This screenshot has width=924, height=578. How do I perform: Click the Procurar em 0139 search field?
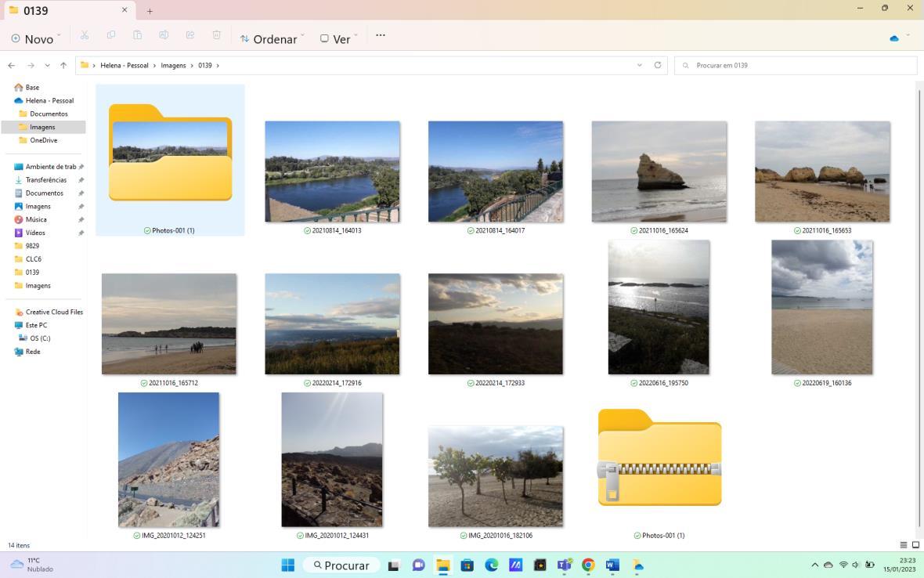[796, 66]
